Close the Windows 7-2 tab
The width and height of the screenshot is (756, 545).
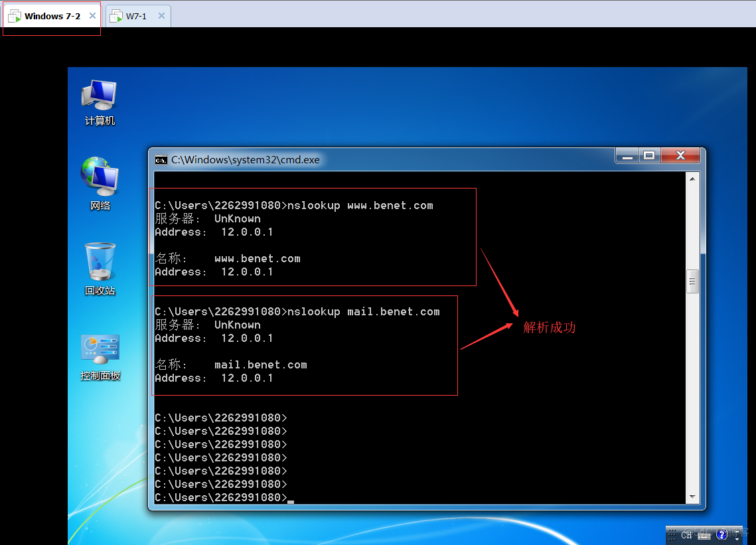pos(92,15)
